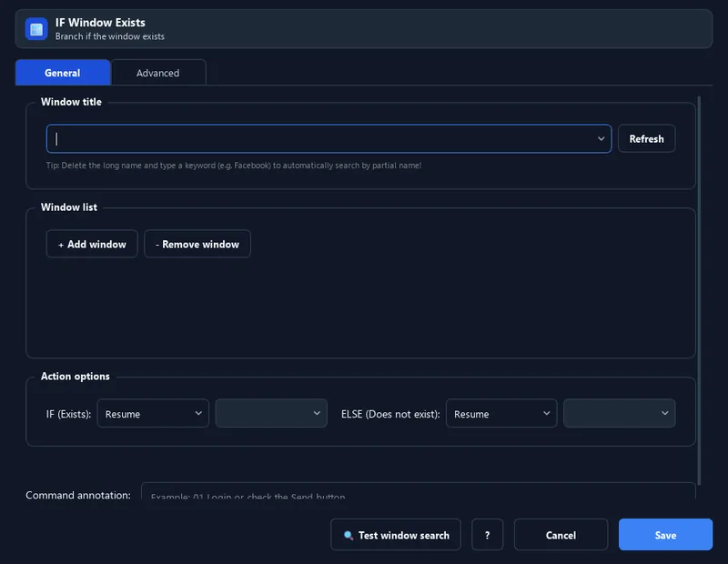Run Test window search
This screenshot has height=564, width=728.
pos(396,535)
